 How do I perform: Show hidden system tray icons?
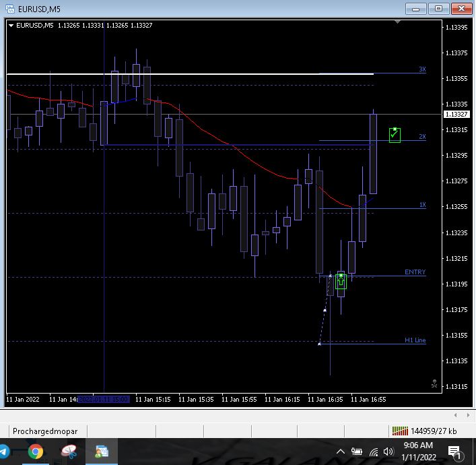(341, 452)
